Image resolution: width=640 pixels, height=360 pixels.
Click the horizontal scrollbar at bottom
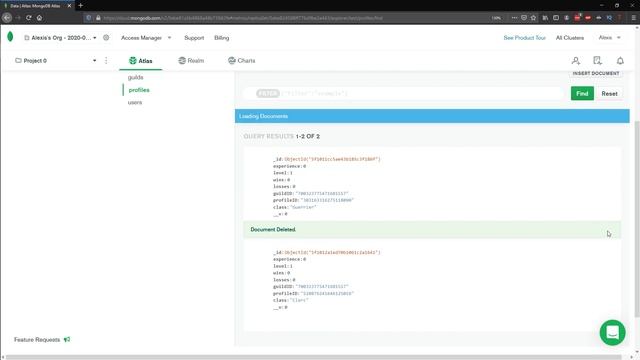pos(314,357)
